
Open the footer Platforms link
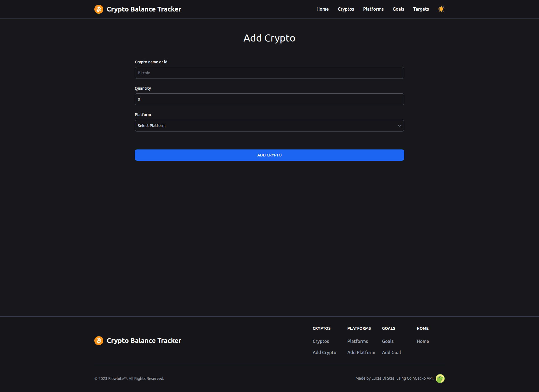point(358,341)
